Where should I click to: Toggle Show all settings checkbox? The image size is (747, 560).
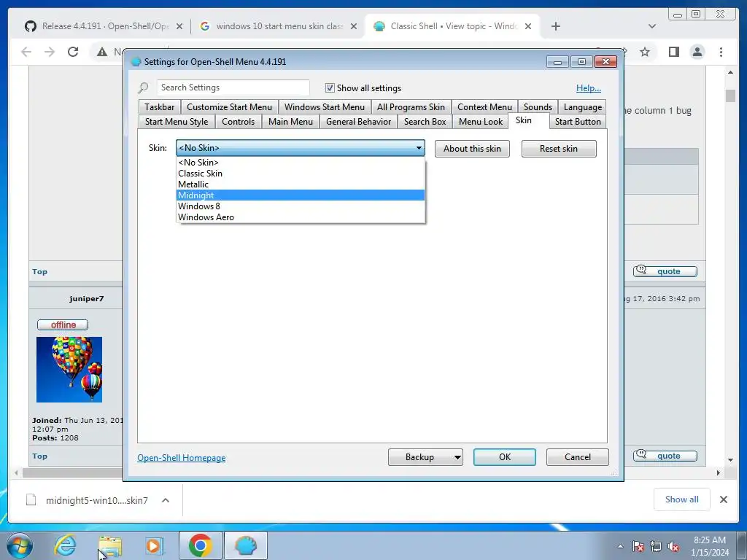pyautogui.click(x=330, y=87)
